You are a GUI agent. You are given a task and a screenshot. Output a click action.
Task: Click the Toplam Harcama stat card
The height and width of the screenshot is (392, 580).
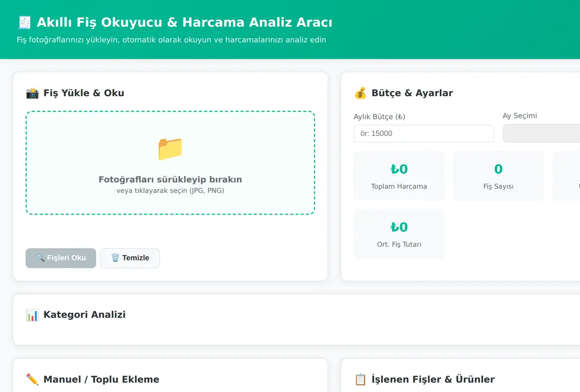tap(399, 176)
